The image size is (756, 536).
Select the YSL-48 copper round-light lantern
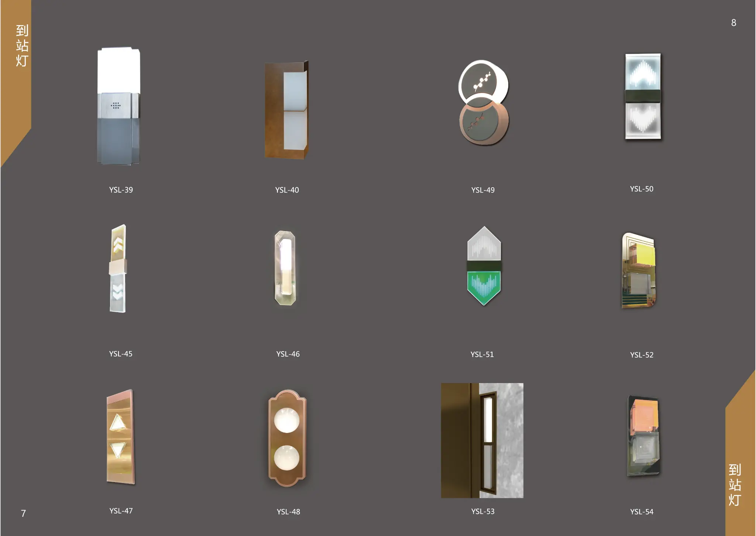[x=287, y=438]
